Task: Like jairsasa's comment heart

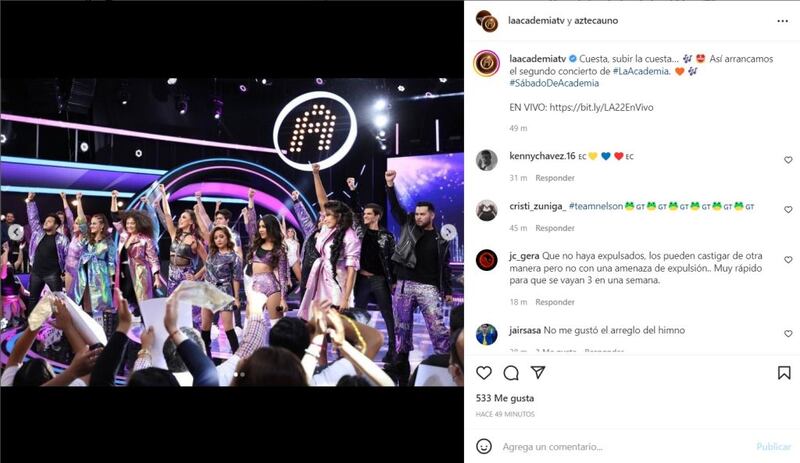Action: pos(788,334)
